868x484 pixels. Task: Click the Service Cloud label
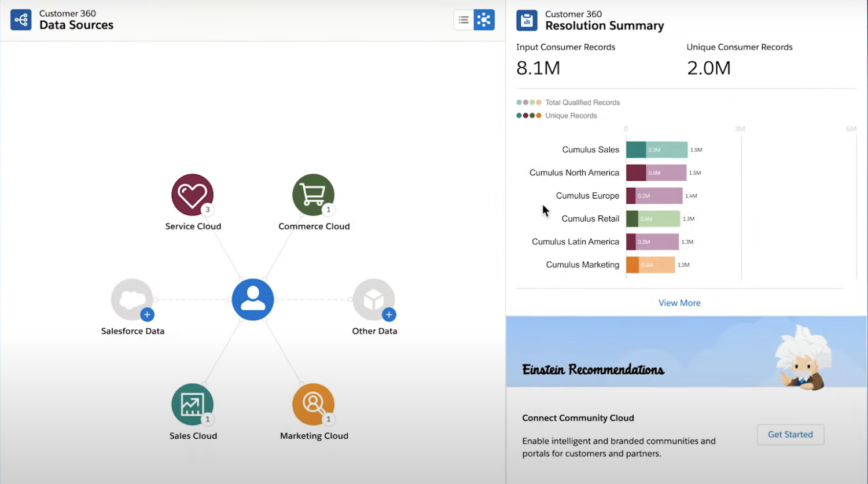tap(193, 226)
